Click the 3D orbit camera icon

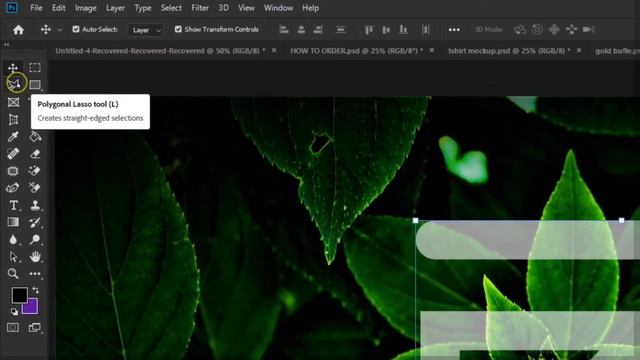pyautogui.click(x=520, y=29)
